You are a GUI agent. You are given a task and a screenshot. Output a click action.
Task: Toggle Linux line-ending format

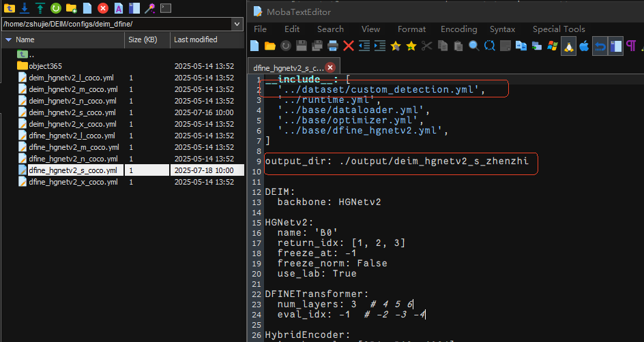(x=568, y=46)
